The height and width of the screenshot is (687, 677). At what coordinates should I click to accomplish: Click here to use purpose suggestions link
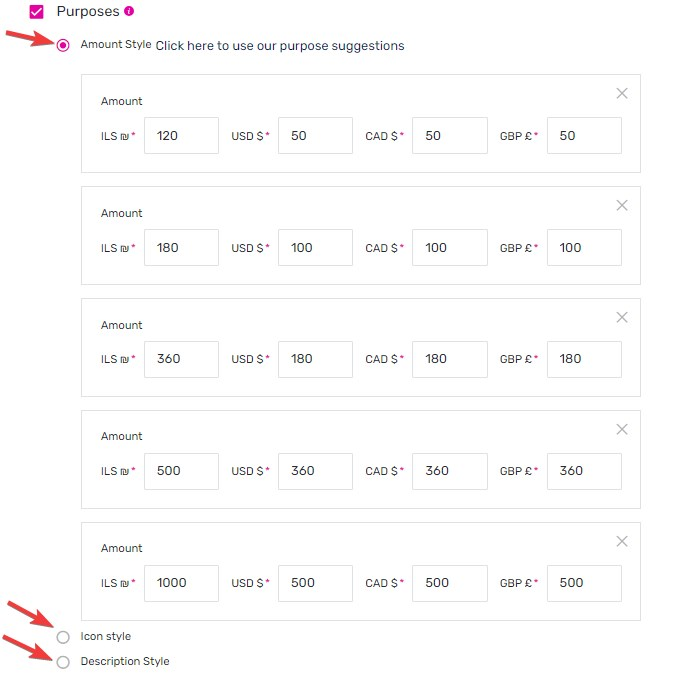280,46
